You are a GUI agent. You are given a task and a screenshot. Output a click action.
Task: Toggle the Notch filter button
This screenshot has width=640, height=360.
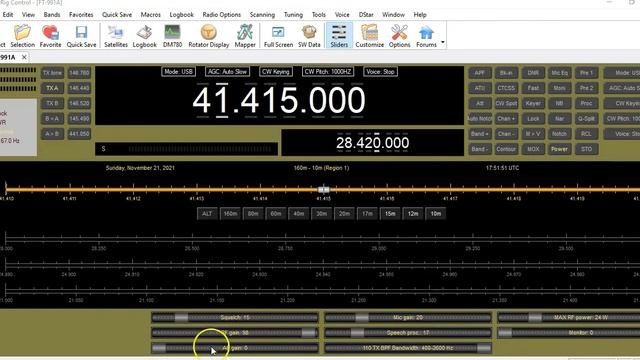pyautogui.click(x=560, y=134)
